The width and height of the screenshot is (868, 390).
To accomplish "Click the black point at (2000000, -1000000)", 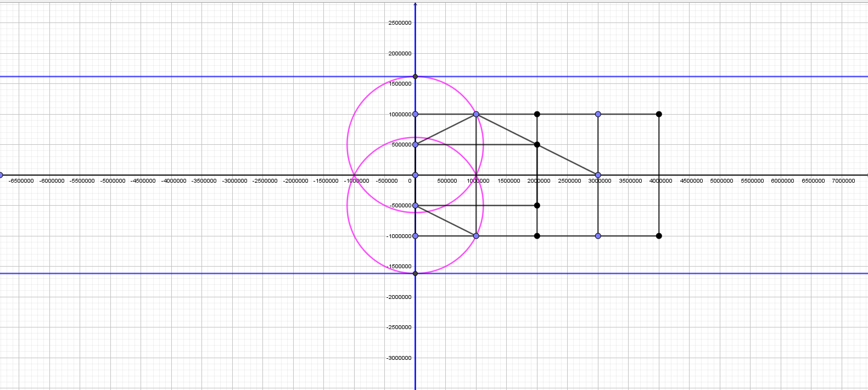I will coord(537,236).
